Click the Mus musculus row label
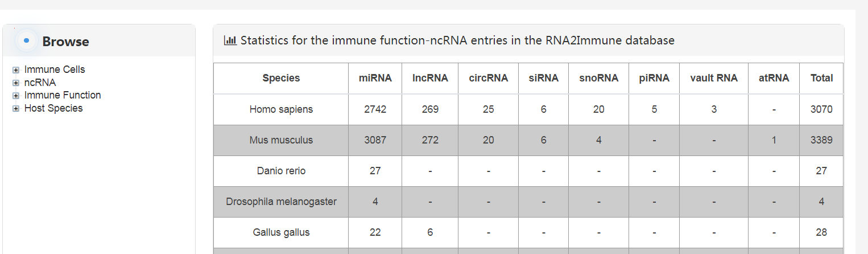868x254 pixels. tap(281, 140)
